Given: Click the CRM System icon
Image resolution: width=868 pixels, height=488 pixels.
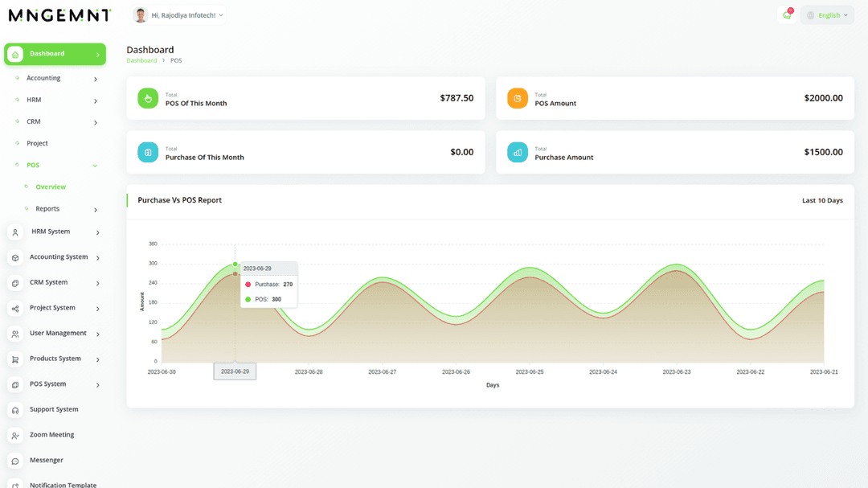Looking at the screenshot, I should 15,284.
